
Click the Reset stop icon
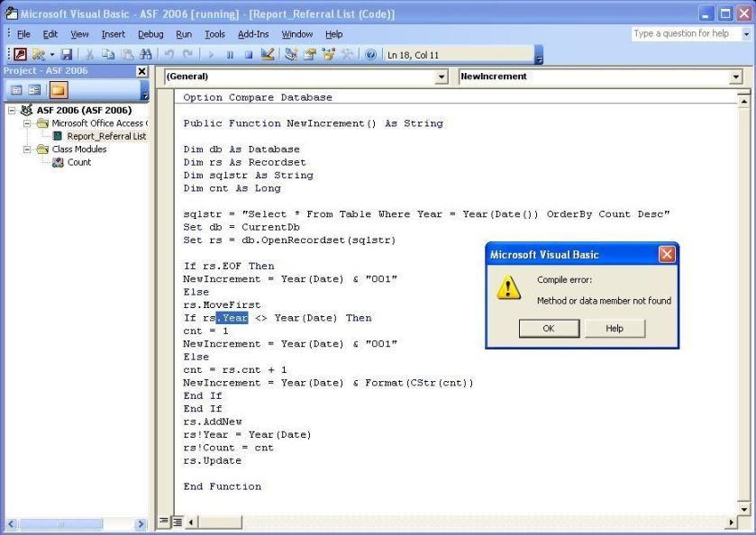coord(249,54)
